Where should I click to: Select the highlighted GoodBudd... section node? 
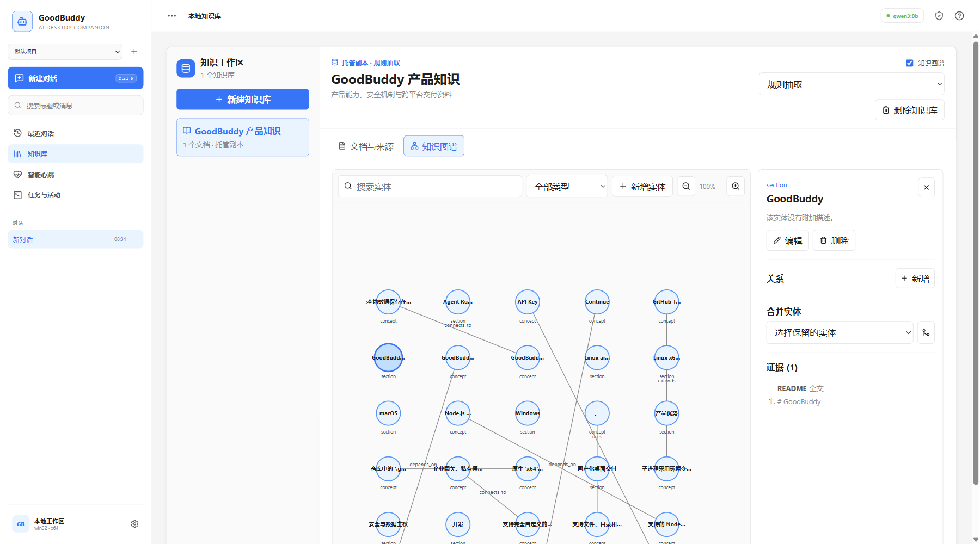388,358
